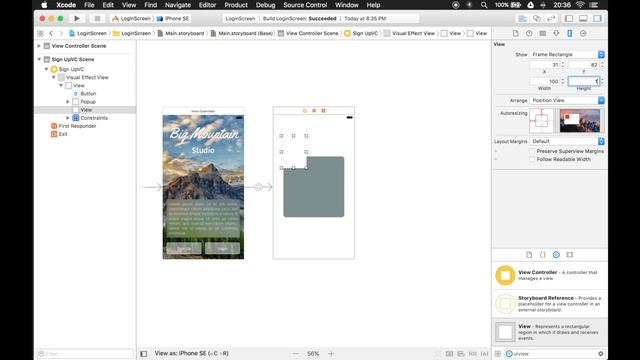Viewport: 640px width, 360px height.
Task: Click View as: iPhone SE device bar
Action: click(x=191, y=353)
